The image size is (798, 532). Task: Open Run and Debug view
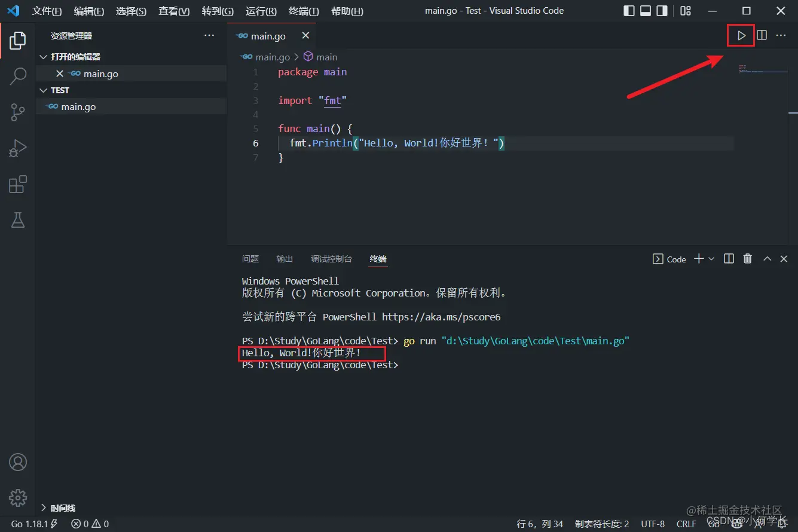(18, 148)
